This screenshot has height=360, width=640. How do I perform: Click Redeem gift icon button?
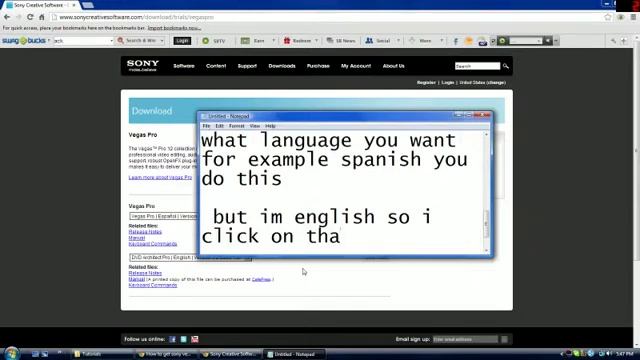coord(297,41)
